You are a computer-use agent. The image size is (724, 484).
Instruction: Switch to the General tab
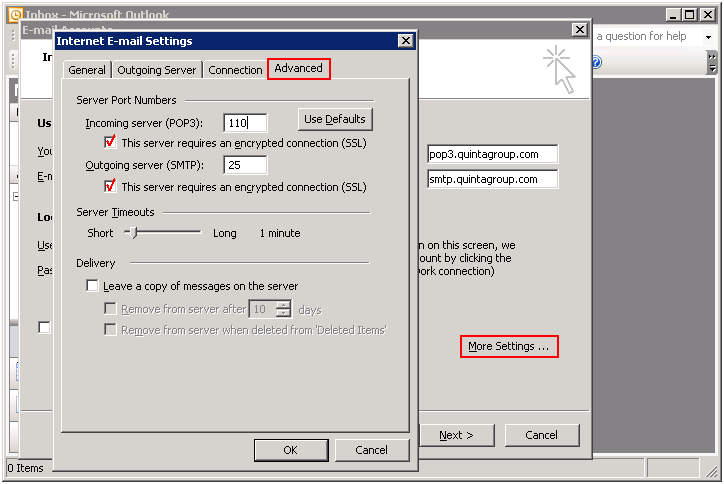point(87,70)
